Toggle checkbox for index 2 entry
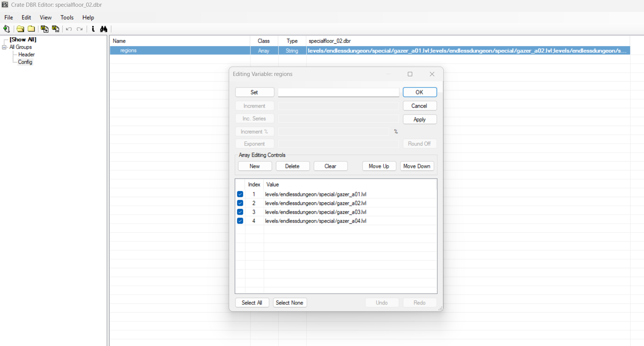This screenshot has height=346, width=644. (x=240, y=203)
